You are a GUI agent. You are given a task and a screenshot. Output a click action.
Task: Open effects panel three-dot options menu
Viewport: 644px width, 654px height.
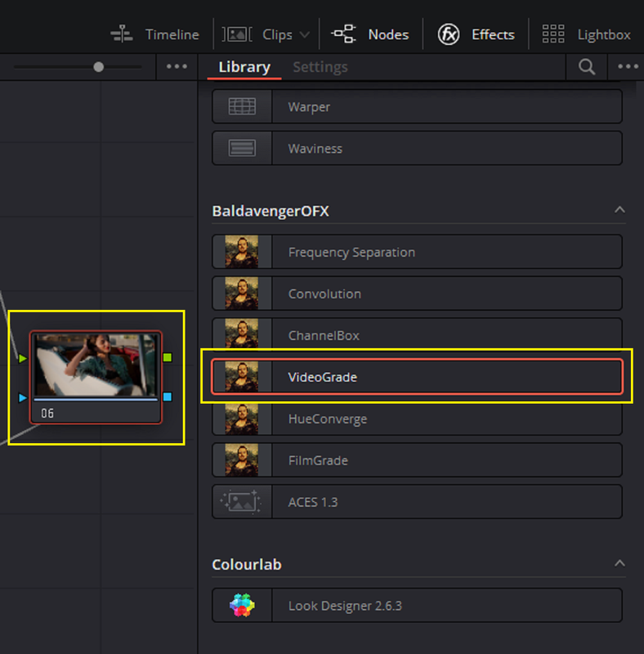tap(628, 66)
